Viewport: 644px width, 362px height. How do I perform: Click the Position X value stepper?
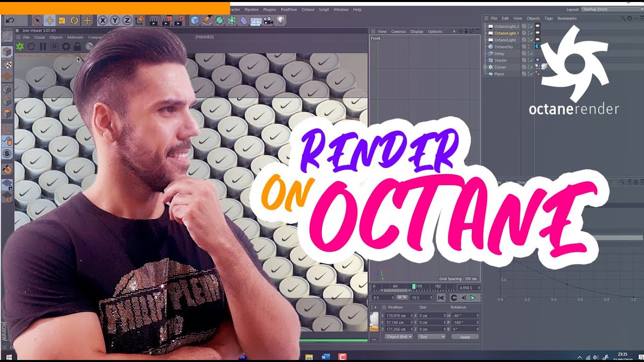[412, 316]
